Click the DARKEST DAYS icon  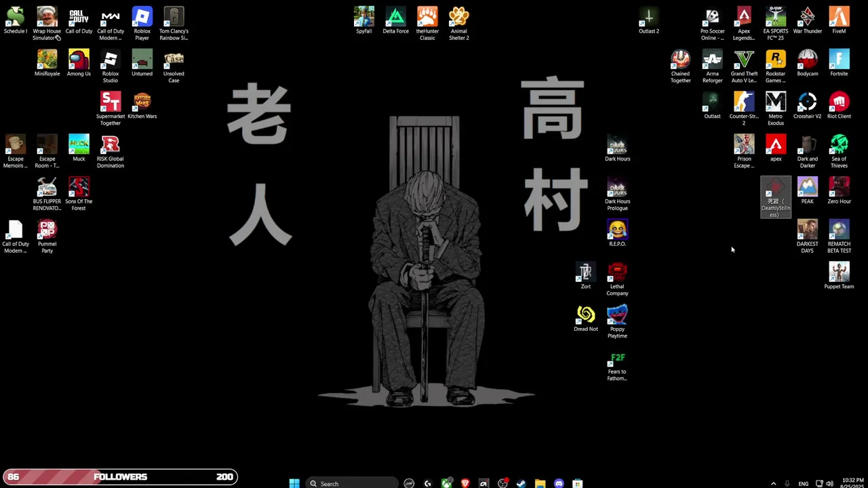[807, 237]
